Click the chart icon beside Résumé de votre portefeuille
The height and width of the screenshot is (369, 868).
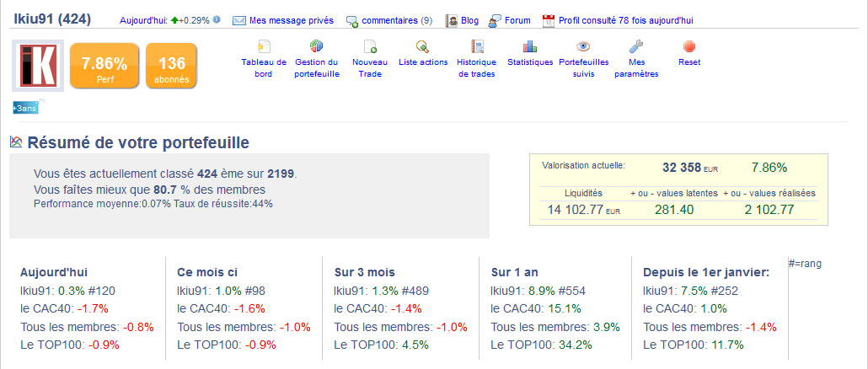point(16,142)
